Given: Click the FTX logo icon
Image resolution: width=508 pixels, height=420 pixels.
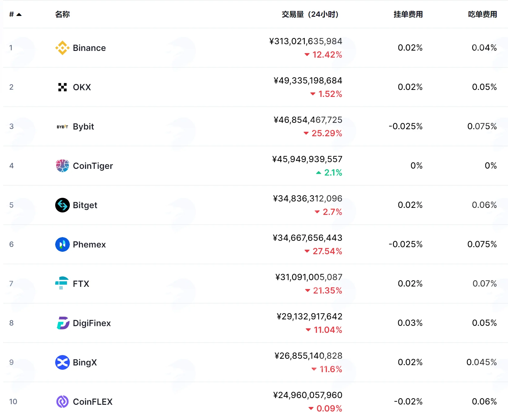Looking at the screenshot, I should (62, 283).
